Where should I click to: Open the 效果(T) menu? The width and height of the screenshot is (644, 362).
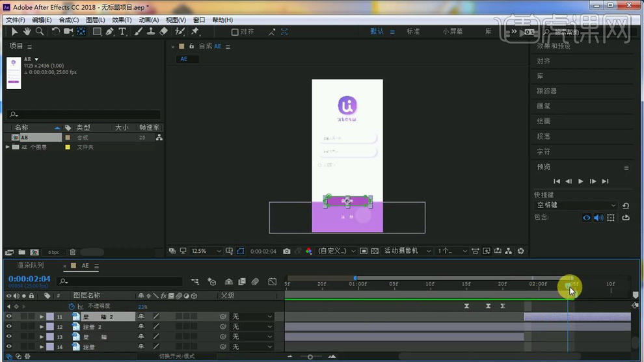[122, 20]
